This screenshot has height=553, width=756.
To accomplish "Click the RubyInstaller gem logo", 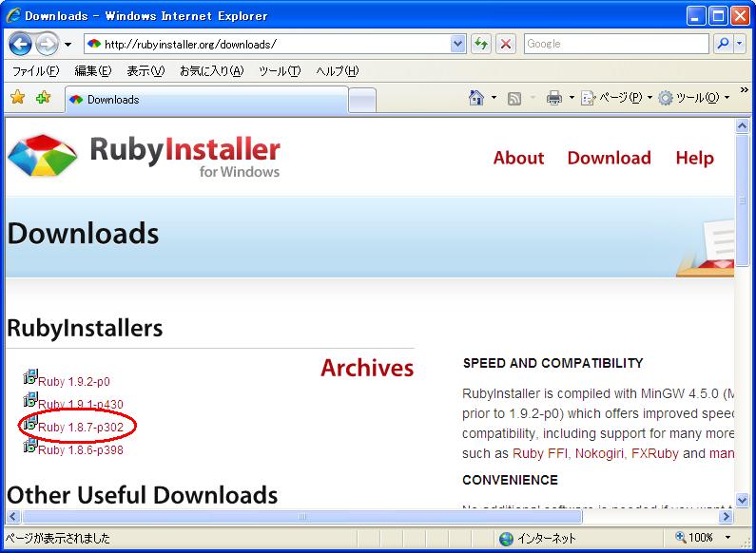I will coord(43,155).
